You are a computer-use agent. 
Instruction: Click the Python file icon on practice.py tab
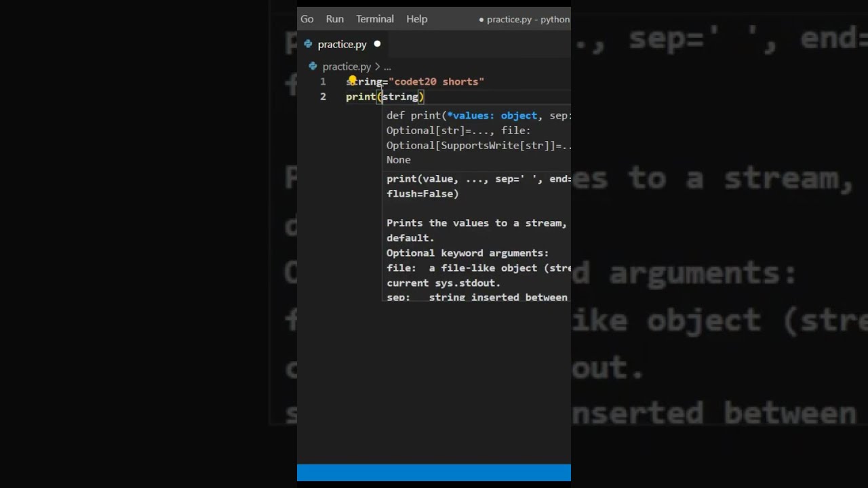coord(308,44)
